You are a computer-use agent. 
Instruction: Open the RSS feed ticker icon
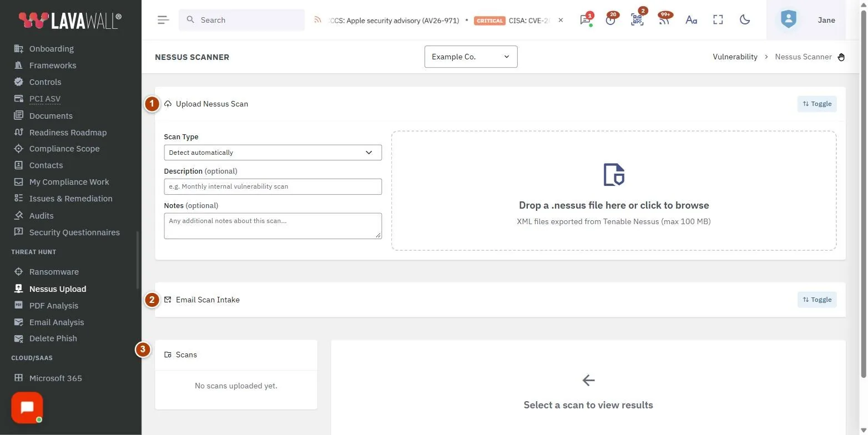(317, 20)
